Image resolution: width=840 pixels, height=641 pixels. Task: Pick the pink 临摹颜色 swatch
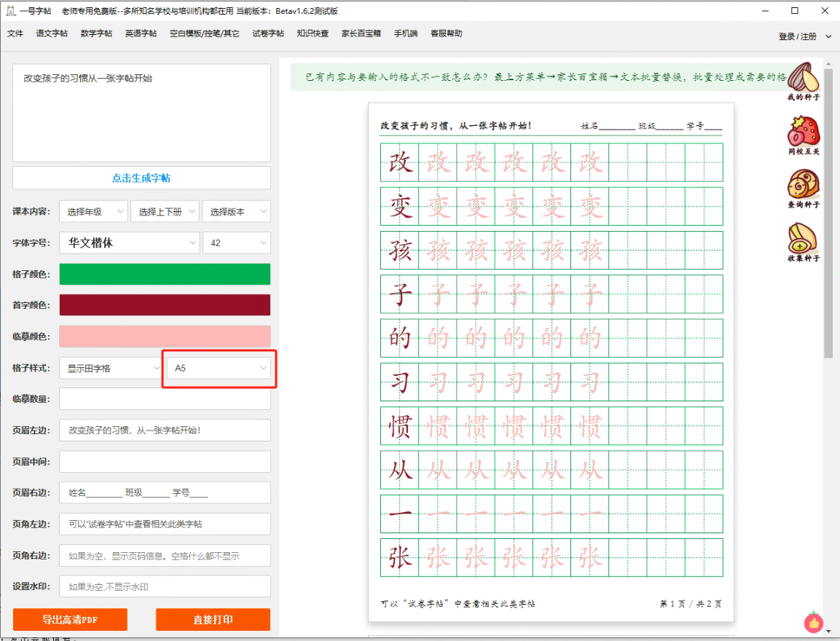pyautogui.click(x=165, y=337)
